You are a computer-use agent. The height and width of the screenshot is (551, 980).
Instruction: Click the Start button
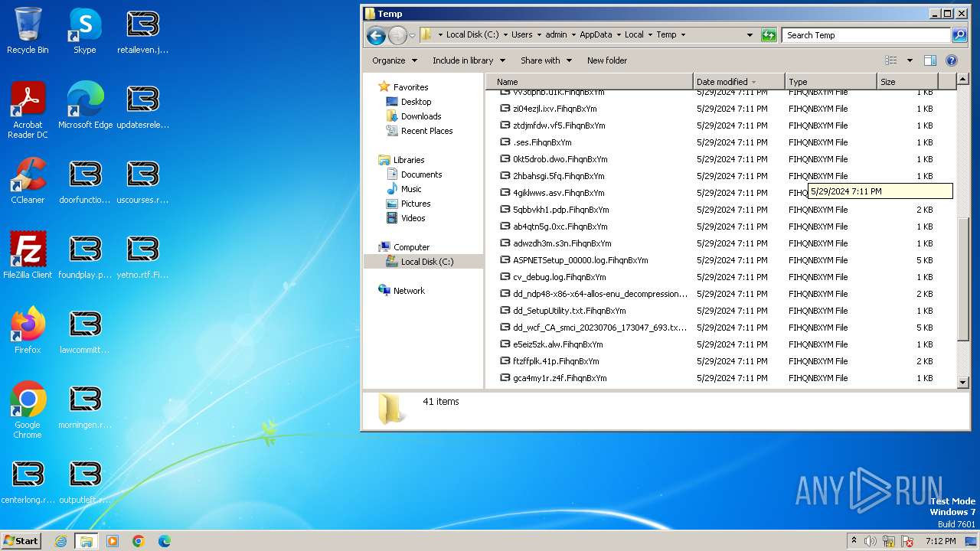[21, 541]
